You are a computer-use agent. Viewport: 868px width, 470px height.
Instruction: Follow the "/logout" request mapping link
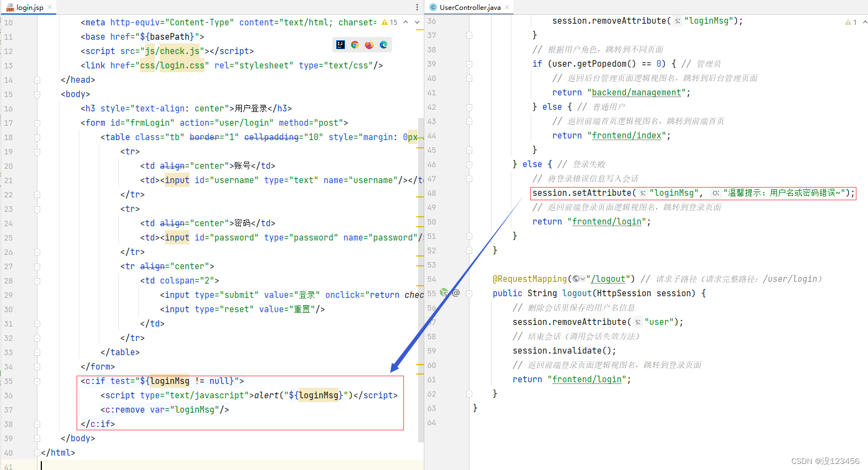pyautogui.click(x=608, y=279)
